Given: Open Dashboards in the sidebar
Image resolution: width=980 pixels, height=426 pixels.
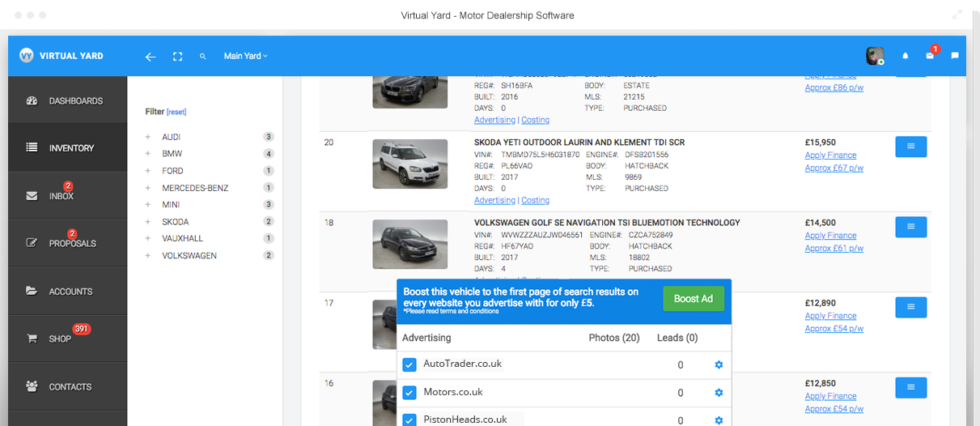Looking at the screenshot, I should coord(67,100).
